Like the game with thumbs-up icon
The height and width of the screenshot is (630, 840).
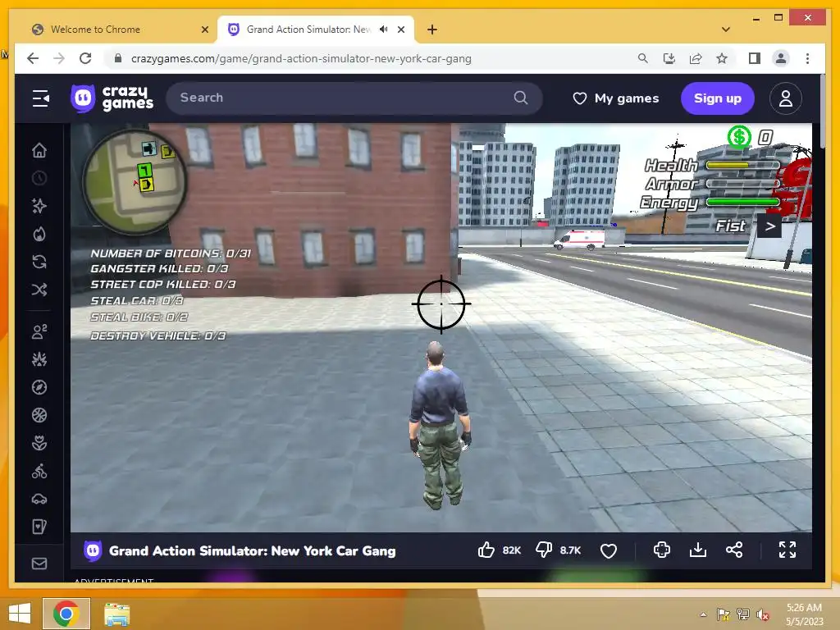486,550
